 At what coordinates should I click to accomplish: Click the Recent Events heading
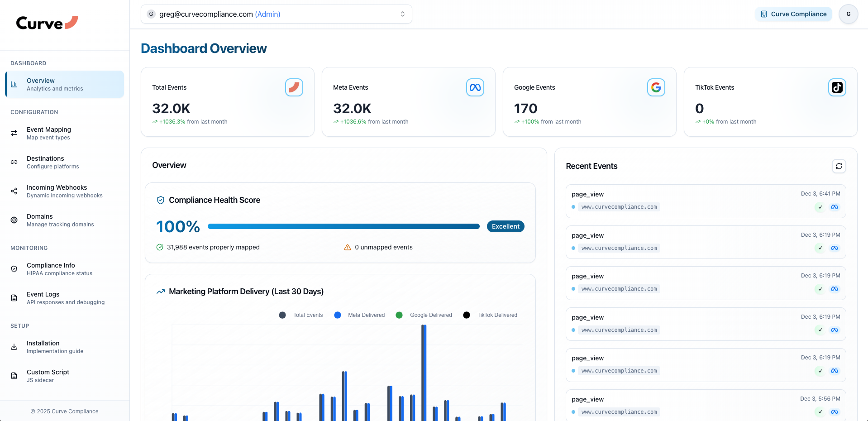591,166
